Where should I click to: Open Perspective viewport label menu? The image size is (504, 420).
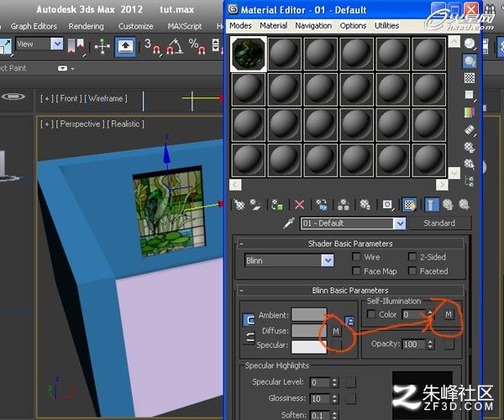(x=80, y=124)
